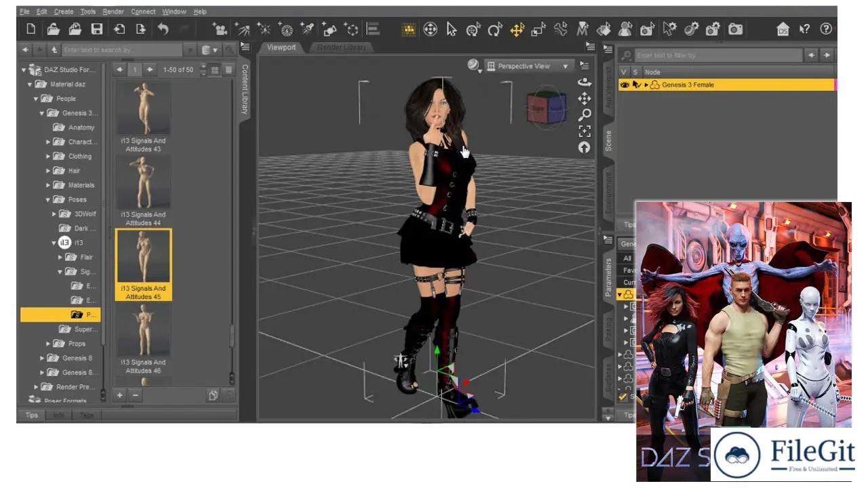Click the viewport zoom magnifier control
This screenshot has width=868, height=488.
point(585,115)
